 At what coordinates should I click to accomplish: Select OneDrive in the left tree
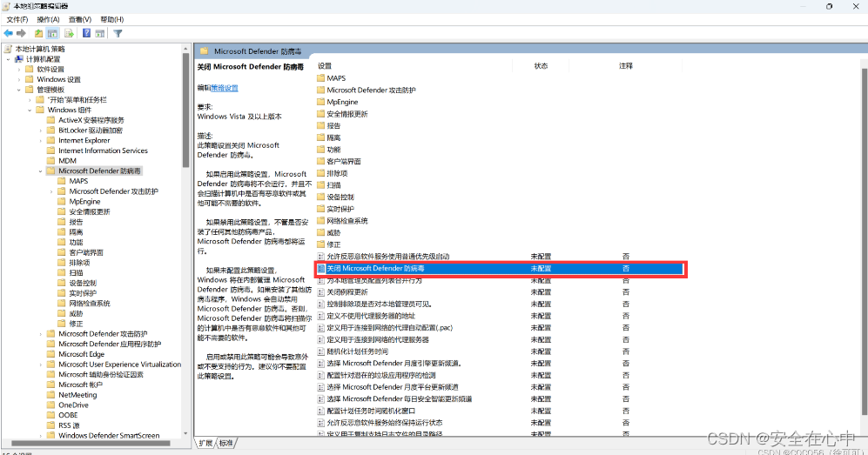[x=74, y=405]
